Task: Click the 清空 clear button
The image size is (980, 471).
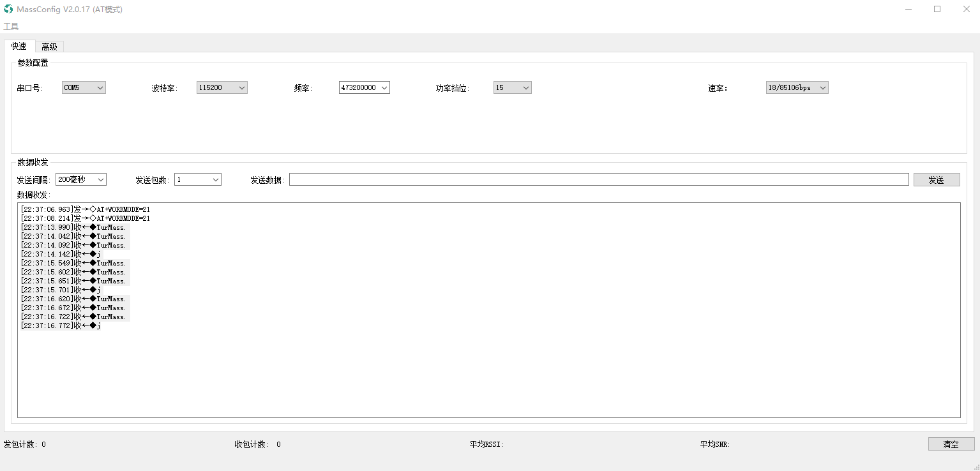Action: [951, 444]
